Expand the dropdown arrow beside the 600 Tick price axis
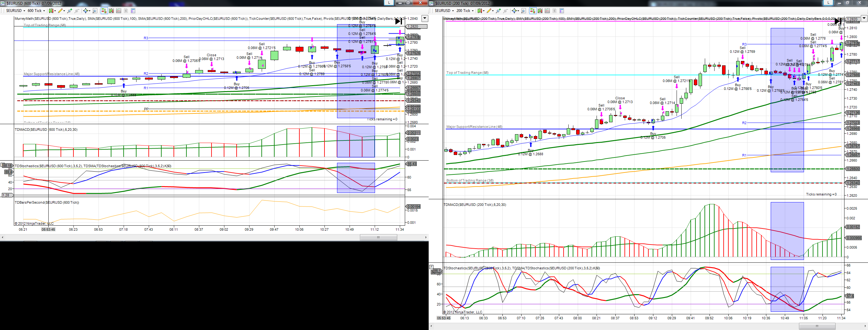 (x=425, y=19)
